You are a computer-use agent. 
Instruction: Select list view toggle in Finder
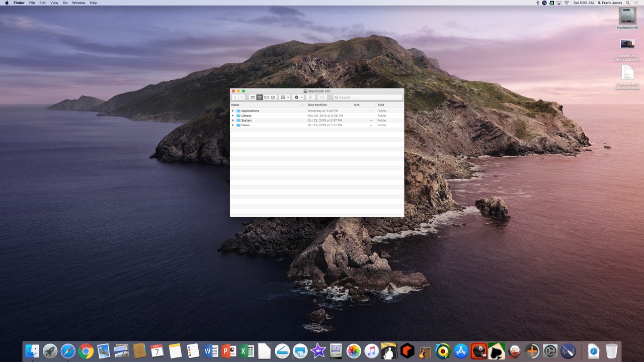[260, 98]
